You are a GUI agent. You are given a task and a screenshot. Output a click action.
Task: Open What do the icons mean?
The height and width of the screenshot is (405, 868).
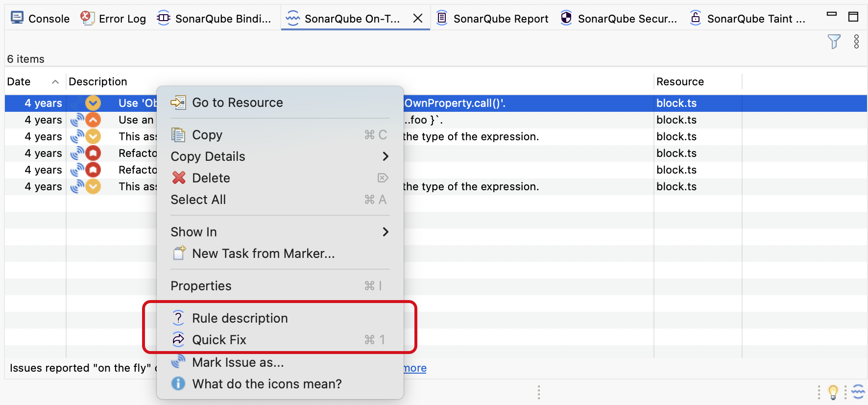coord(280,384)
